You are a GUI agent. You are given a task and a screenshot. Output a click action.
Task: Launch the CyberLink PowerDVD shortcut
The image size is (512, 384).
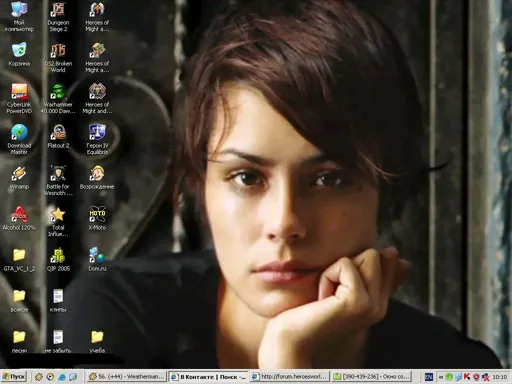click(x=19, y=99)
